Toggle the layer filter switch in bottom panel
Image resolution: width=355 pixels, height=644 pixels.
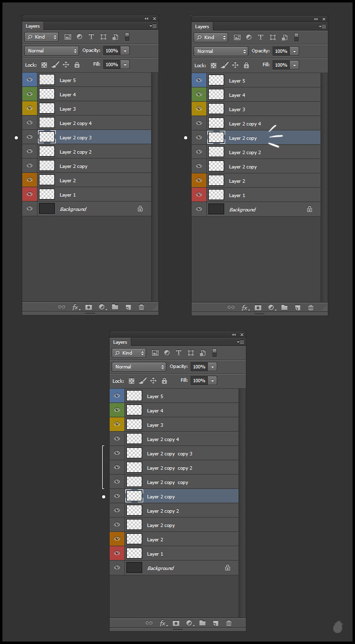click(x=215, y=353)
